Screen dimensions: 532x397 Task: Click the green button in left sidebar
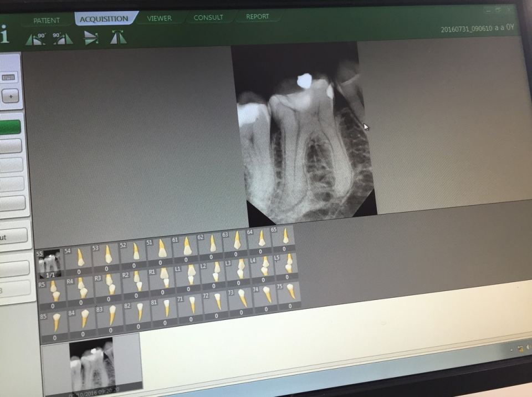tap(10, 128)
